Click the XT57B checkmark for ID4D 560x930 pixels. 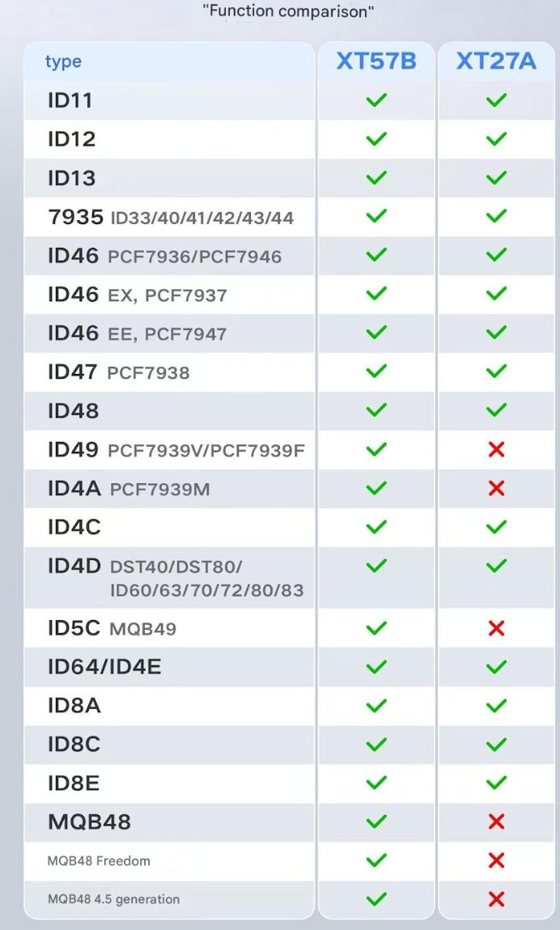coord(376,565)
